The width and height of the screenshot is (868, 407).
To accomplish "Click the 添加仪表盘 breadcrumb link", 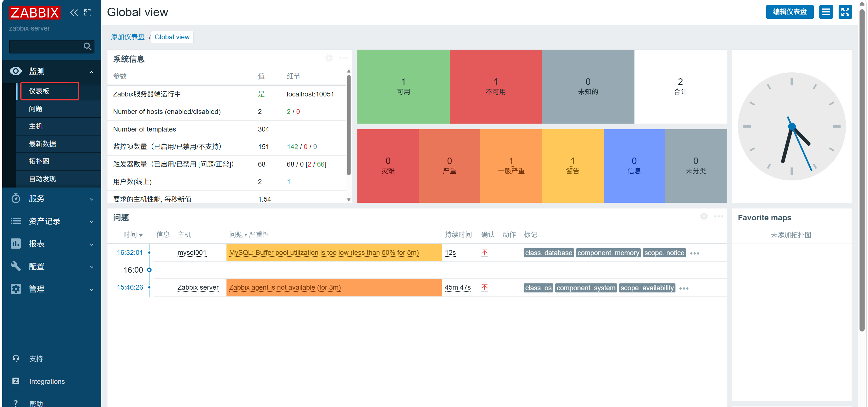I will (128, 37).
